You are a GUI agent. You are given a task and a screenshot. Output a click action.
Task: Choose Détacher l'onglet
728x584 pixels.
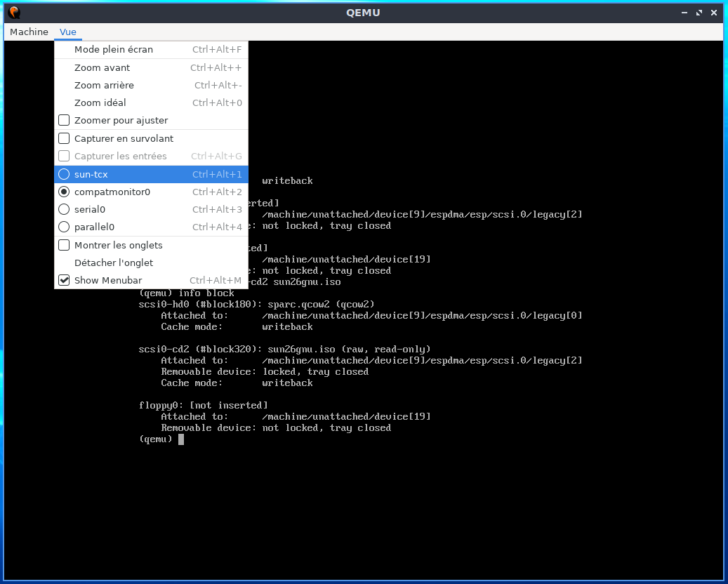[x=152, y=263]
